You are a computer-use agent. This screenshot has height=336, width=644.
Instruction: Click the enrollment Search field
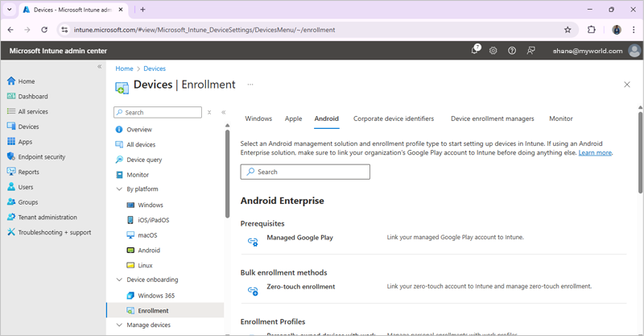tap(305, 172)
